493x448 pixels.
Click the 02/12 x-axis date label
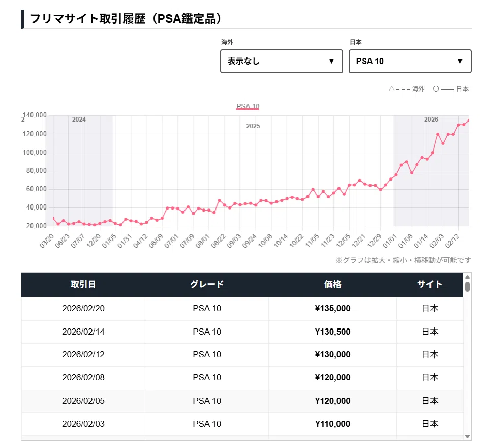[x=452, y=241]
